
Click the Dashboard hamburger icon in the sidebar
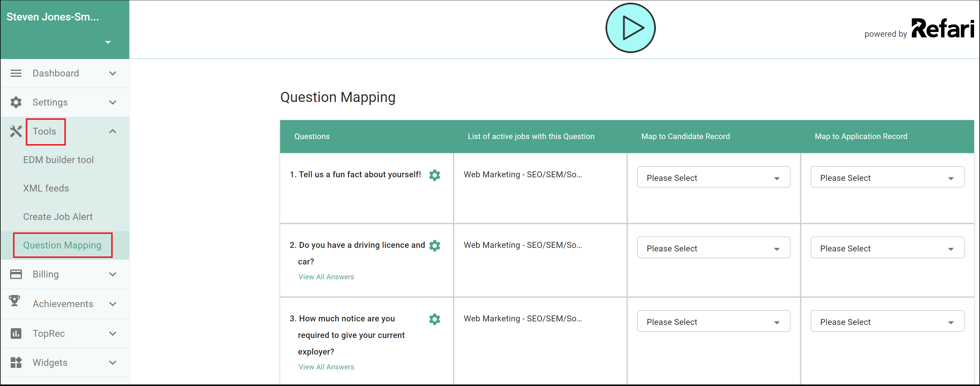coord(16,73)
